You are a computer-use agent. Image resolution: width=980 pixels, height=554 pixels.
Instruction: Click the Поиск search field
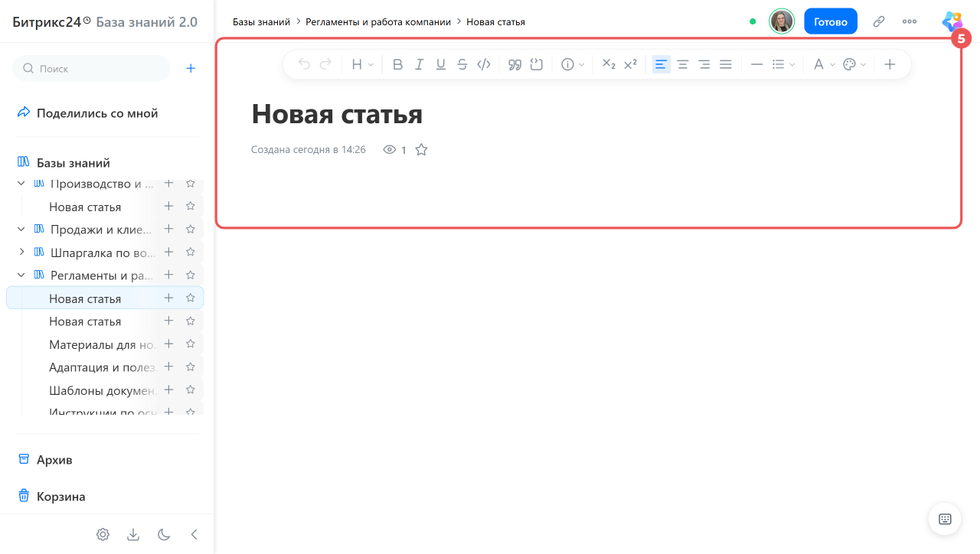tap(91, 68)
